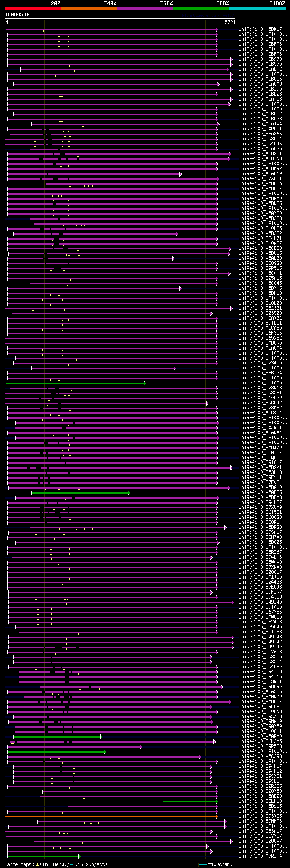The image size is (290, 868).
Task: Click the short green bar for UniRef100_Q8LM18
Action: tap(190, 802)
